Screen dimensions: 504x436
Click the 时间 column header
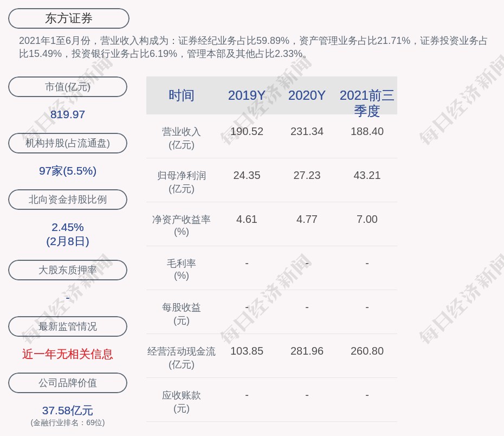coord(182,95)
